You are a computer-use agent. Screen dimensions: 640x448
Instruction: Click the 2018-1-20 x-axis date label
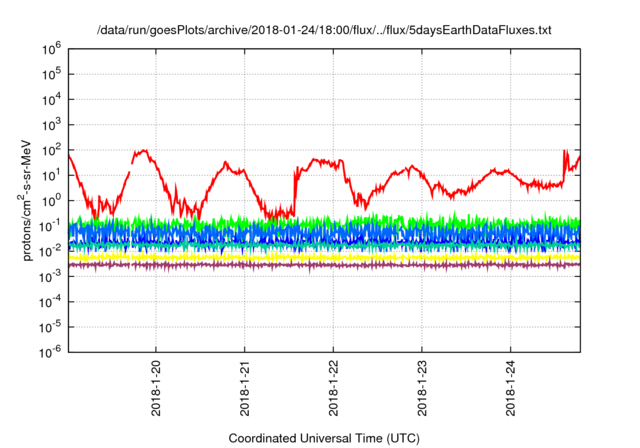(x=156, y=388)
